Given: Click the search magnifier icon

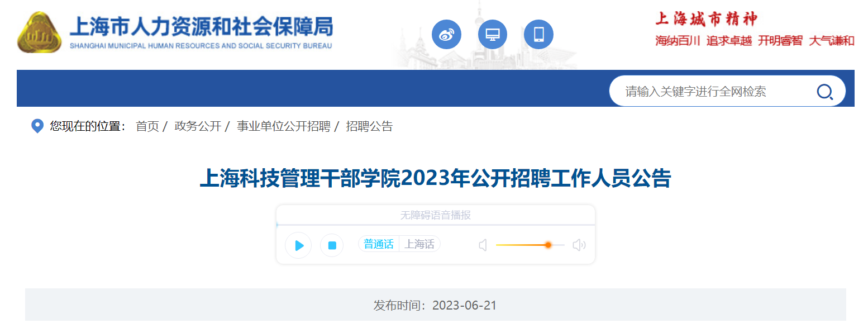Looking at the screenshot, I should [824, 92].
